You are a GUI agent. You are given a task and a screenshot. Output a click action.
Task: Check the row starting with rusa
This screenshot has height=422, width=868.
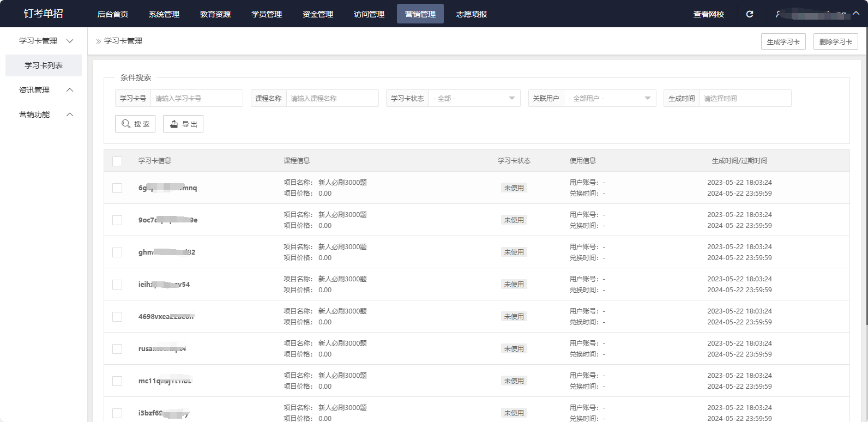[117, 349]
